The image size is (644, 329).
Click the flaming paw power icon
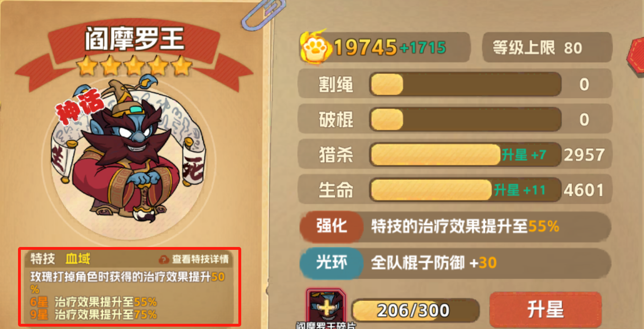(x=315, y=46)
